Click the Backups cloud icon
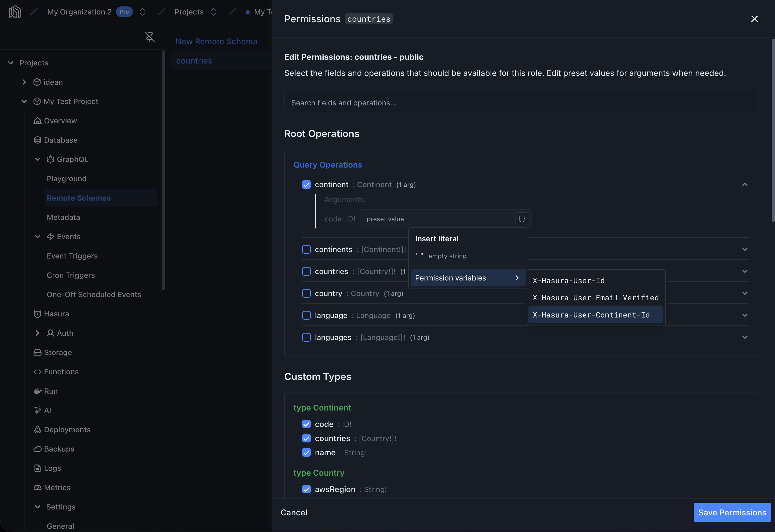 pos(37,449)
